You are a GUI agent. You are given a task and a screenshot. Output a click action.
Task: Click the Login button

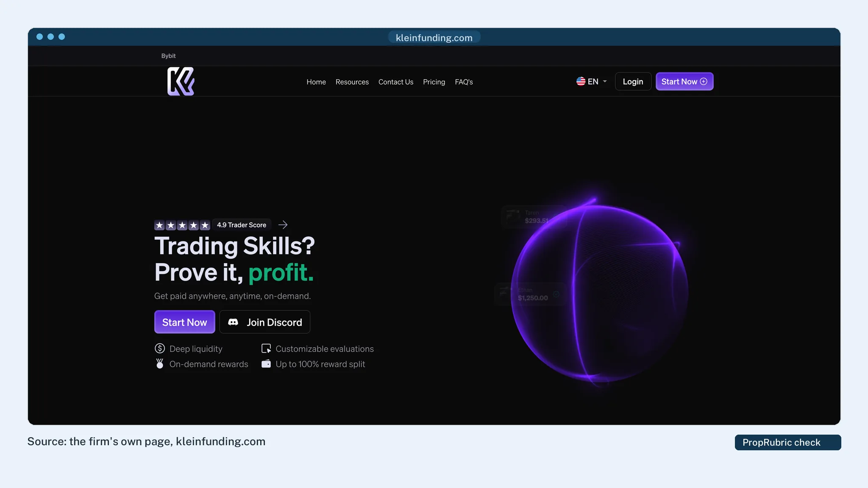tap(633, 81)
